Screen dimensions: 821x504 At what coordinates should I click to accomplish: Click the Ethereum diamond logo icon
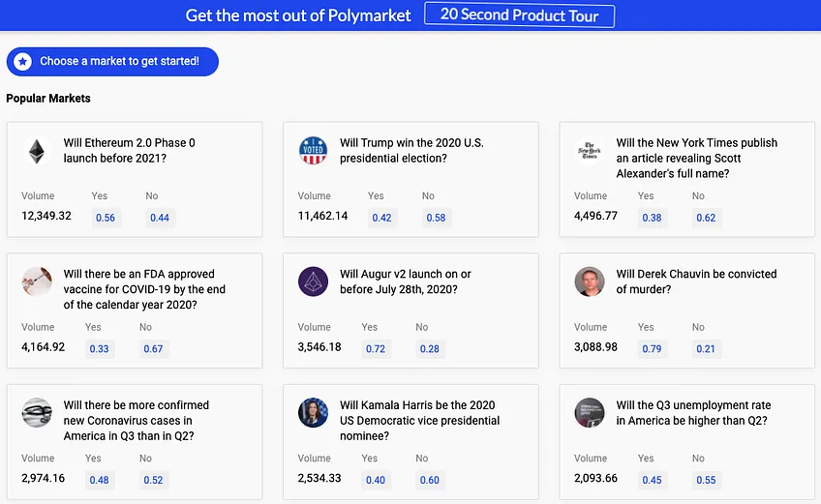37,151
